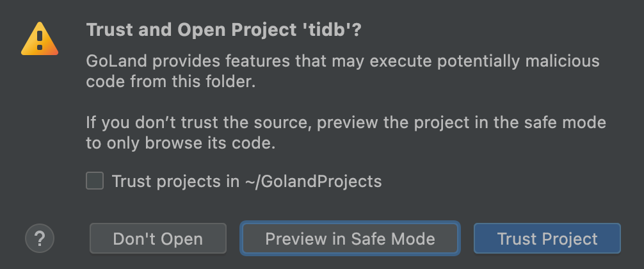
Task: Show help for this trust dialog
Action: 40,239
